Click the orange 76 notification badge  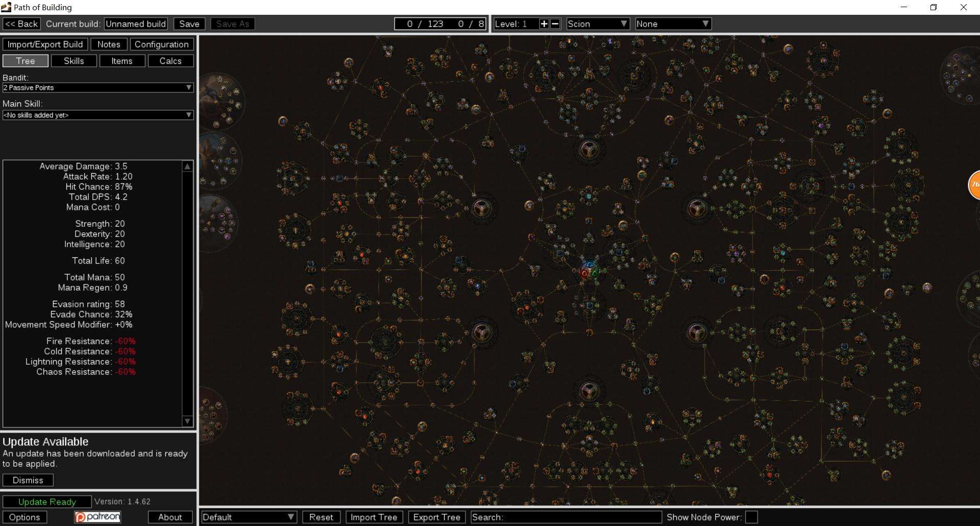974,184
